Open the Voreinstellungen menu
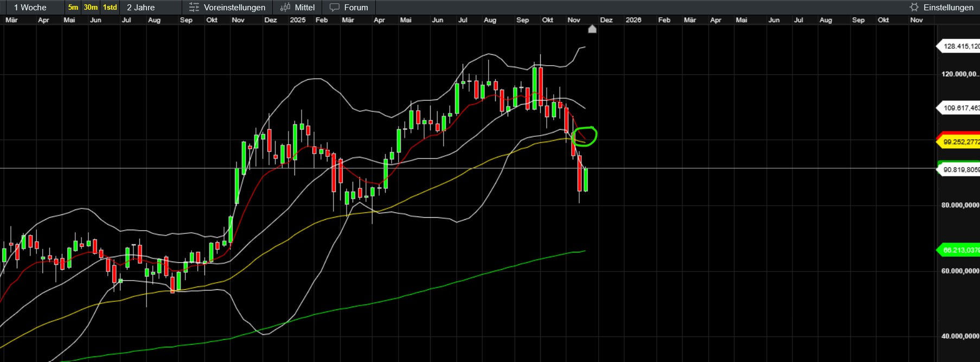This screenshot has height=362, width=980. point(227,7)
